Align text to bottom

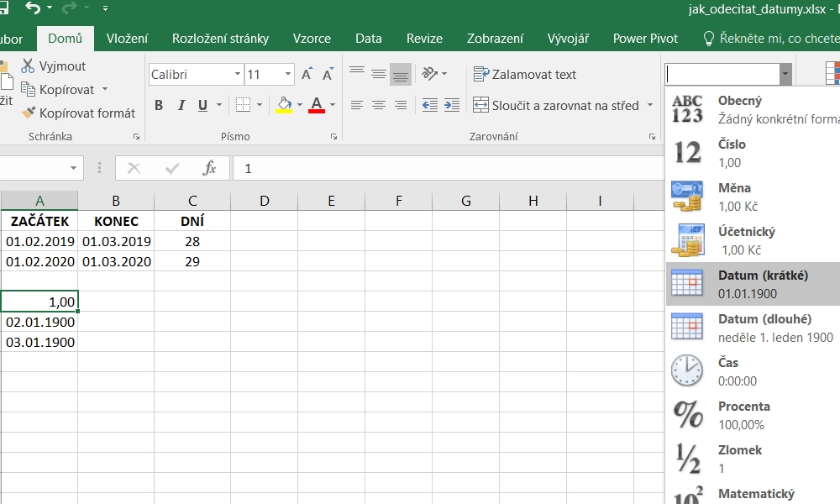(x=401, y=74)
